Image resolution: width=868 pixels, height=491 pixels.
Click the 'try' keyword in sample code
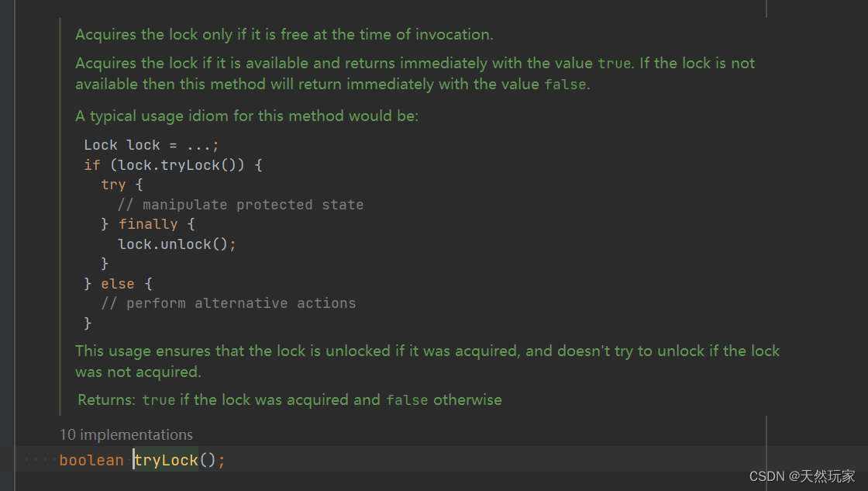[113, 185]
